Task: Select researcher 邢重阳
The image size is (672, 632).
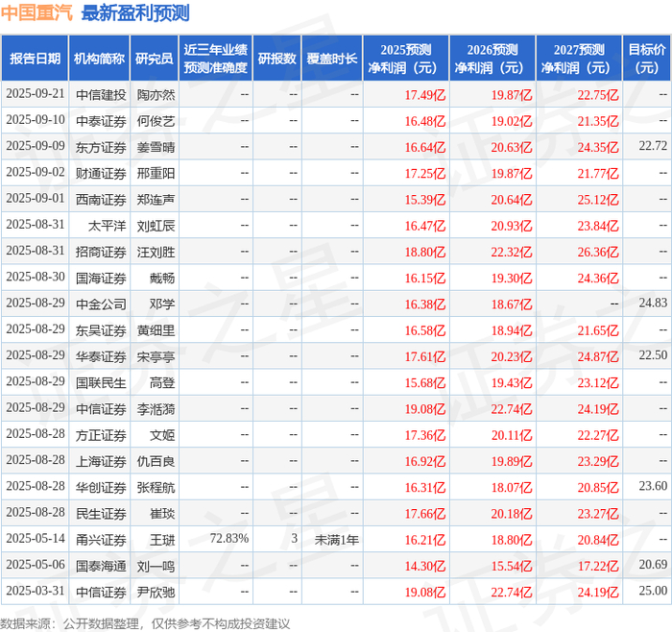Action: [156, 174]
